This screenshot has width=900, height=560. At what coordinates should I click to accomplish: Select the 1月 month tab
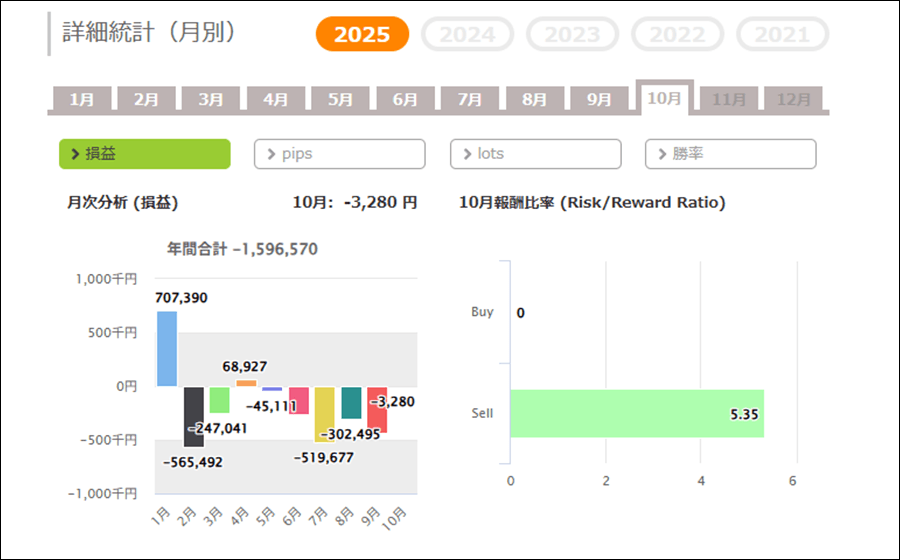coord(82,100)
